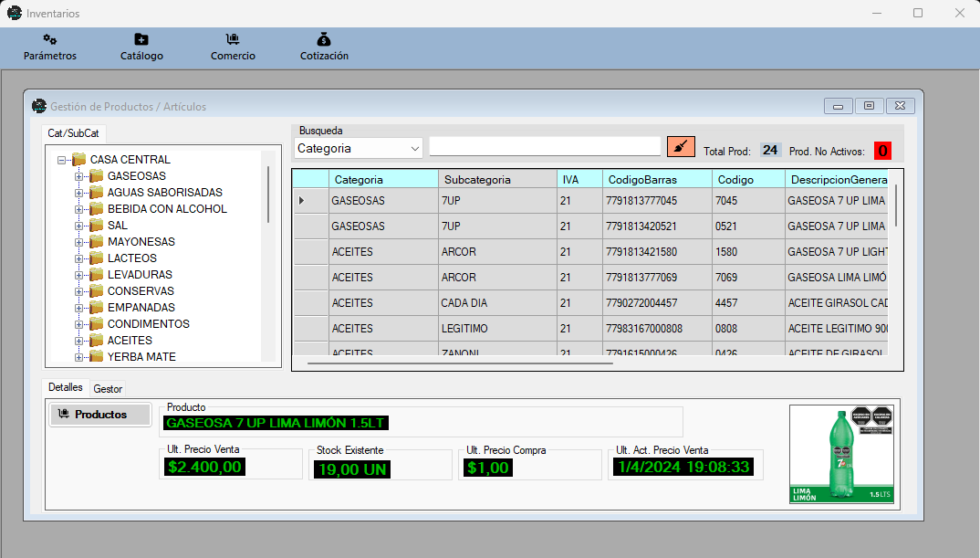
Task: Select cell with code 7069
Action: pos(748,277)
